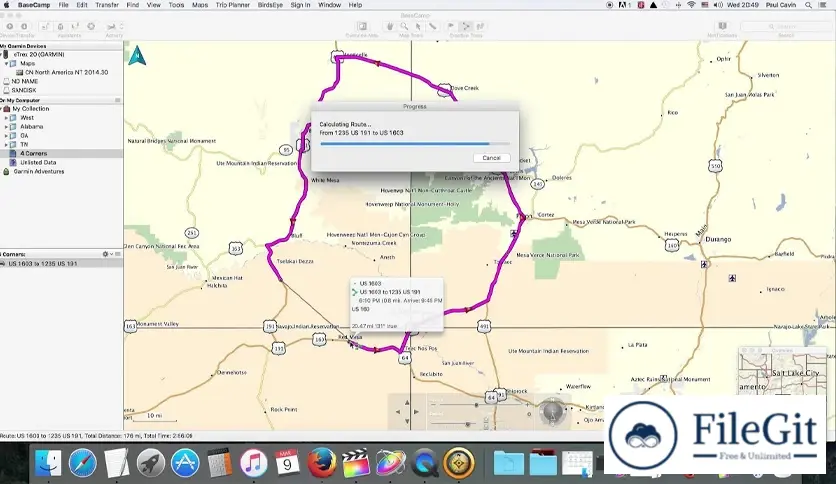The image size is (836, 484).
Task: Select the 4 Corners list
Action: point(61,154)
